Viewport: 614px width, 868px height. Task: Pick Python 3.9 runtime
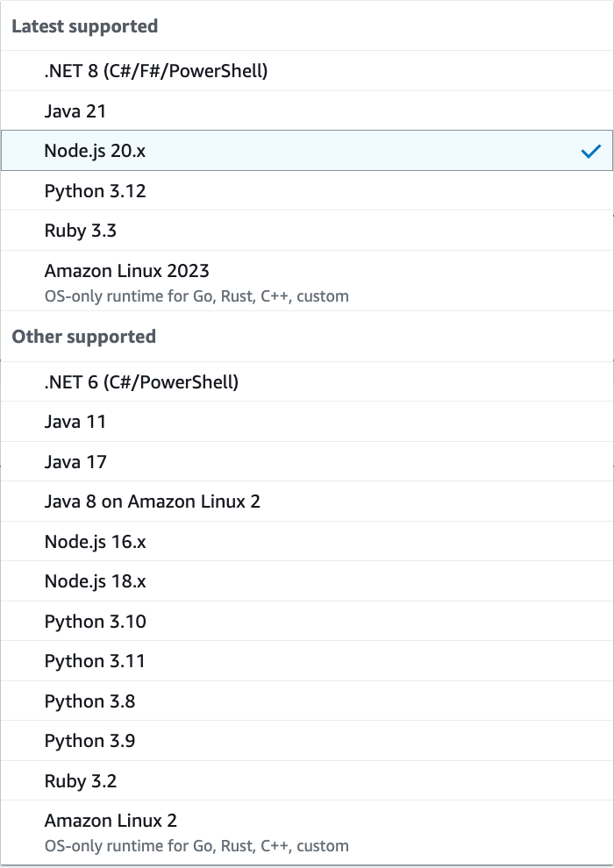pos(307,741)
